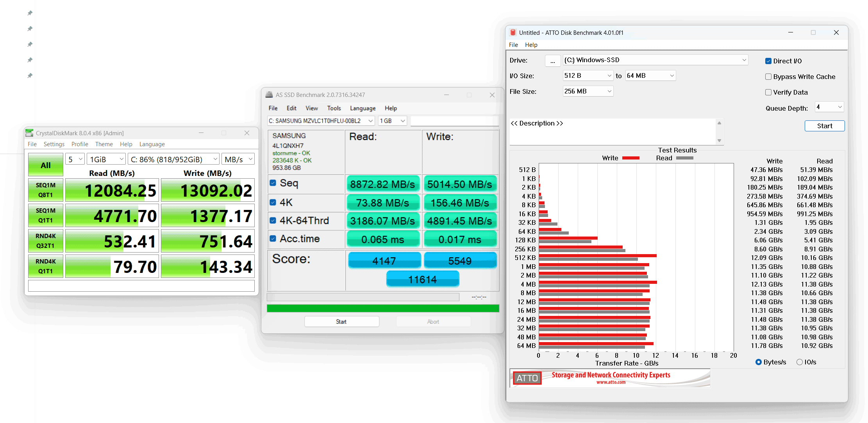The width and height of the screenshot is (868, 423).
Task: Open the View menu in AS SSD Benchmark
Action: point(312,108)
